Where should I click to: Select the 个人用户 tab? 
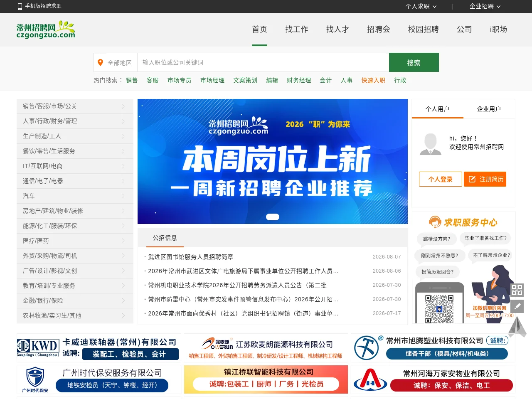[x=437, y=109]
